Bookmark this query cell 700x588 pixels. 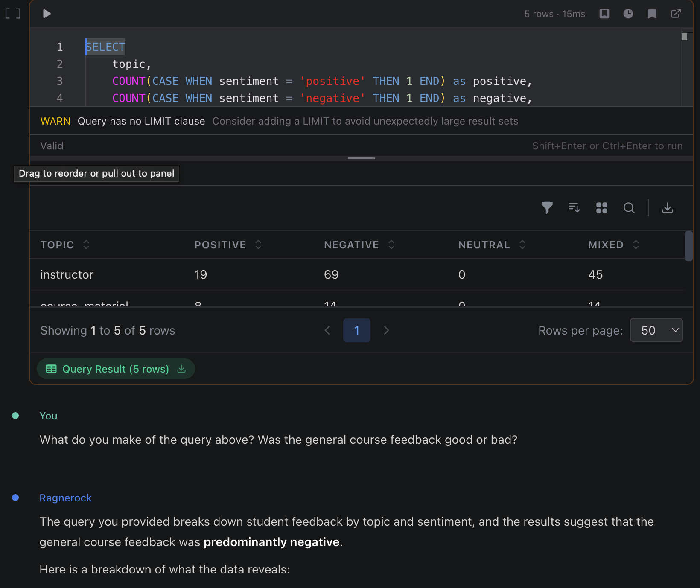point(652,14)
